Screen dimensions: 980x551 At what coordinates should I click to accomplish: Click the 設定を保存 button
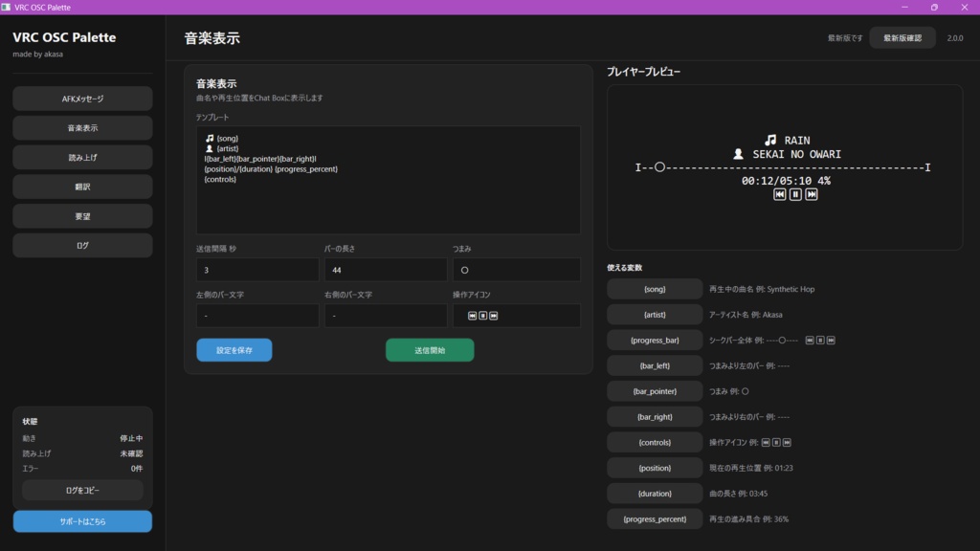[x=234, y=350]
